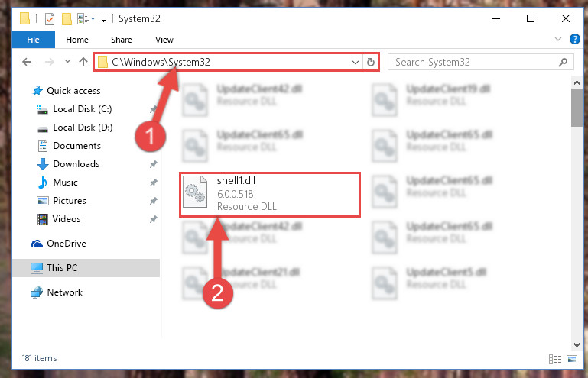This screenshot has width=588, height=378.
Task: Switch to the details view layout icon
Action: coord(554,359)
